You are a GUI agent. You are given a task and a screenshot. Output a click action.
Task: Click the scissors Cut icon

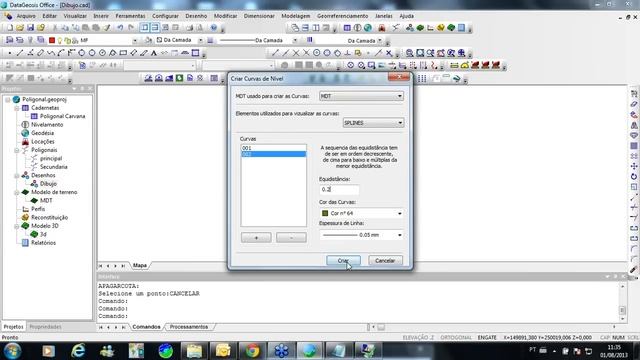(55, 28)
